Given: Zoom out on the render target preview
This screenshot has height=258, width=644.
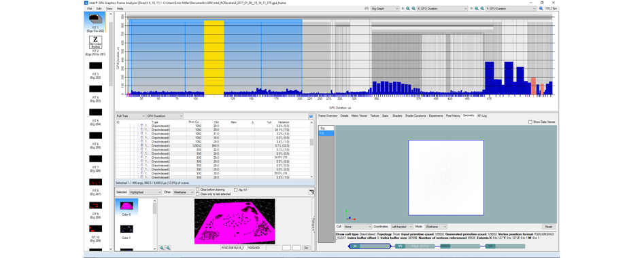Looking at the screenshot, I should pyautogui.click(x=168, y=248).
